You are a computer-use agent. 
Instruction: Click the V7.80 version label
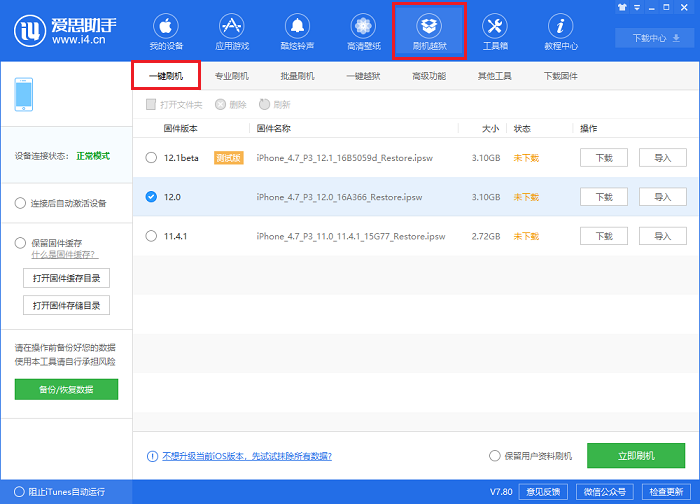pos(501,492)
